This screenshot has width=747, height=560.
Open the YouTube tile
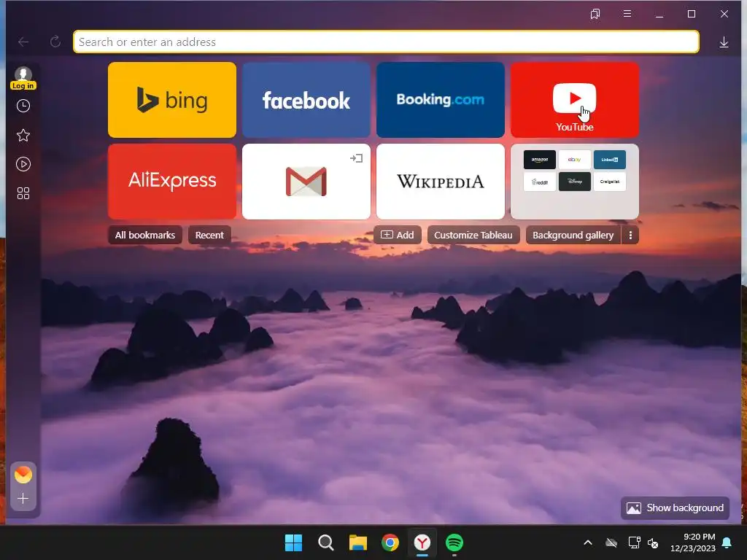click(x=575, y=100)
